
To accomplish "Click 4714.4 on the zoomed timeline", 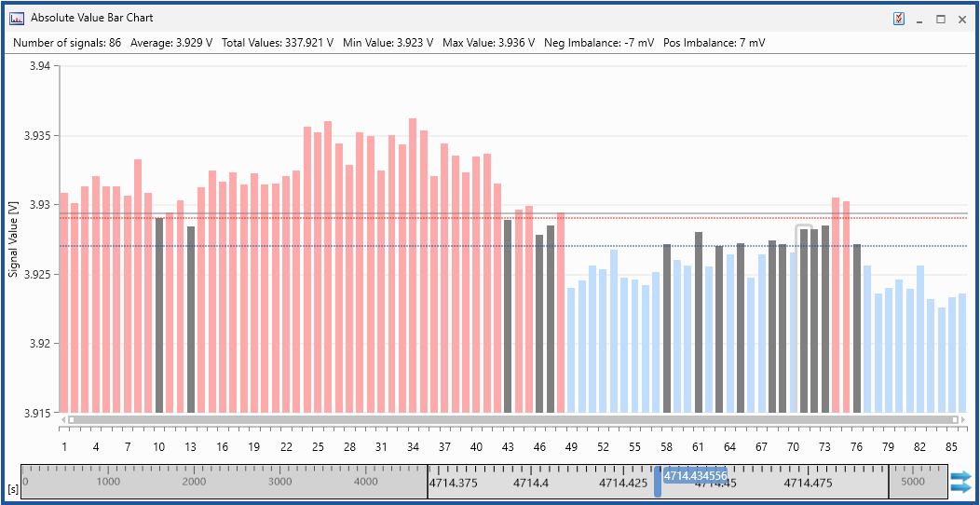I will [531, 483].
